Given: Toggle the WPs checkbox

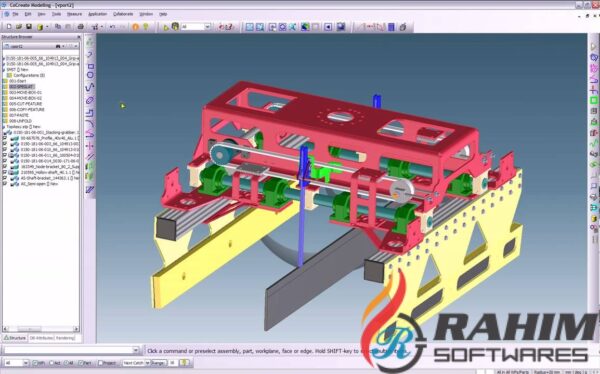Looking at the screenshot, I should point(35,363).
